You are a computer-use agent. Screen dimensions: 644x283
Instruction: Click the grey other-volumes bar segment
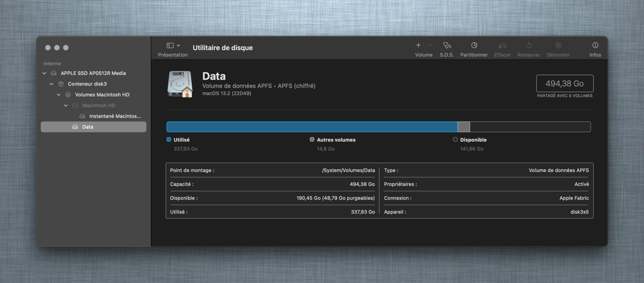(464, 127)
